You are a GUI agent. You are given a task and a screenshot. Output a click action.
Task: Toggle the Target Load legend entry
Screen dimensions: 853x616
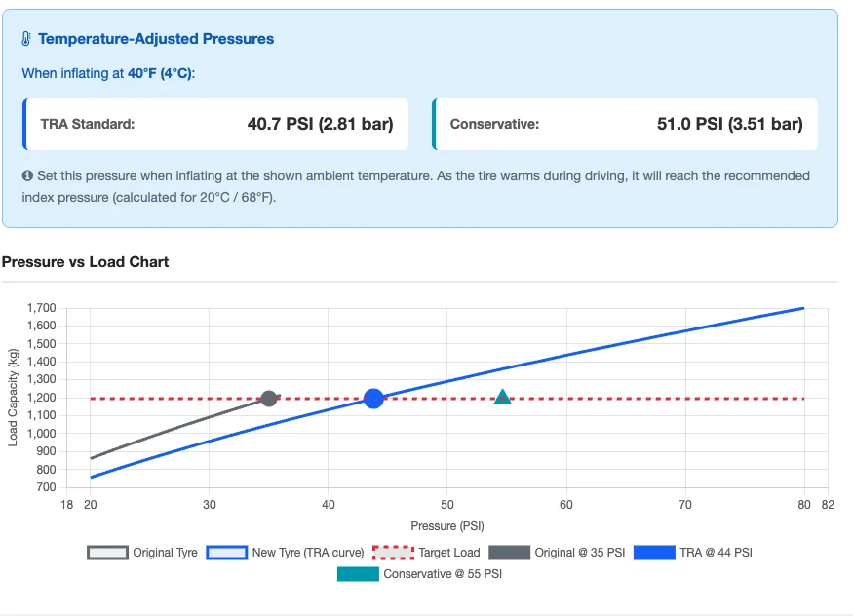(428, 553)
